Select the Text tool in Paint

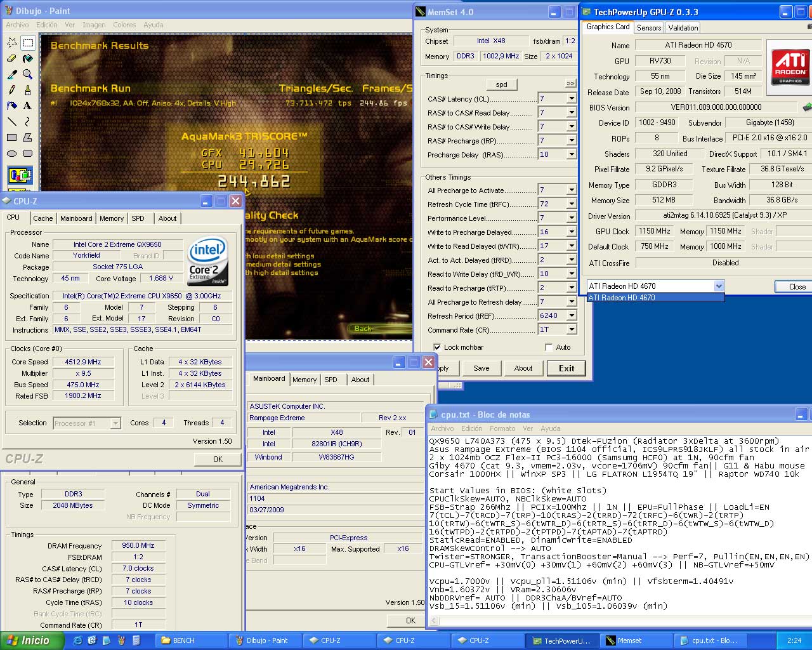pyautogui.click(x=27, y=106)
